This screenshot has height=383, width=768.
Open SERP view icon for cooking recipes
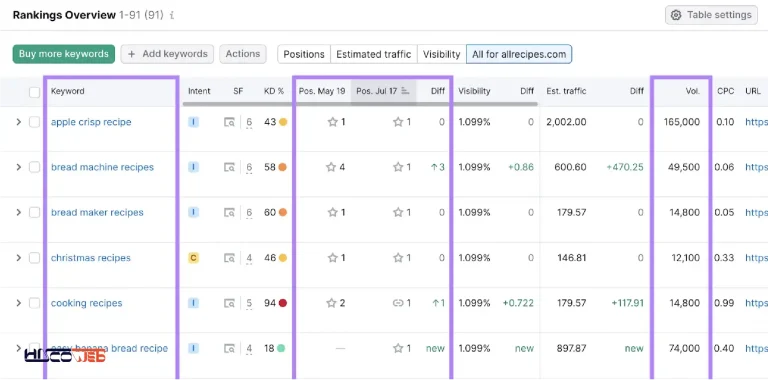tap(229, 304)
